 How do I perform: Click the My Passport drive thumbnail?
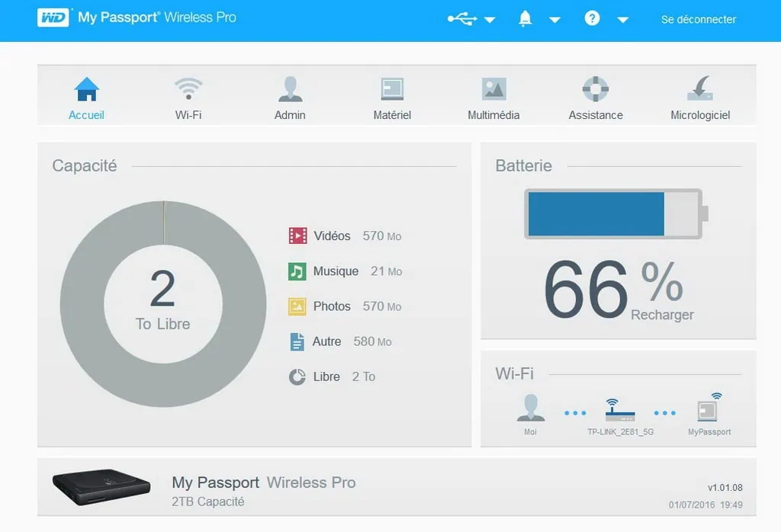(101, 487)
